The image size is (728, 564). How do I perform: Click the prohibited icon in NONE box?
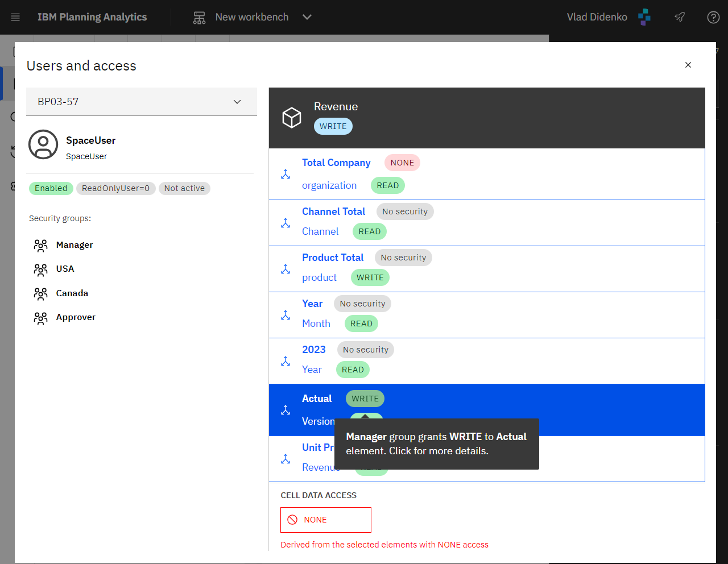pos(292,520)
